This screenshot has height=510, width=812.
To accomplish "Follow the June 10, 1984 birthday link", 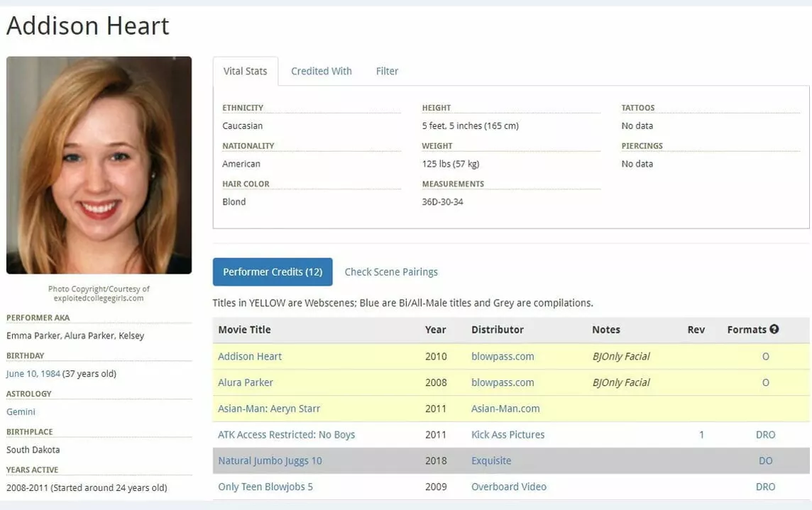I will click(x=33, y=374).
